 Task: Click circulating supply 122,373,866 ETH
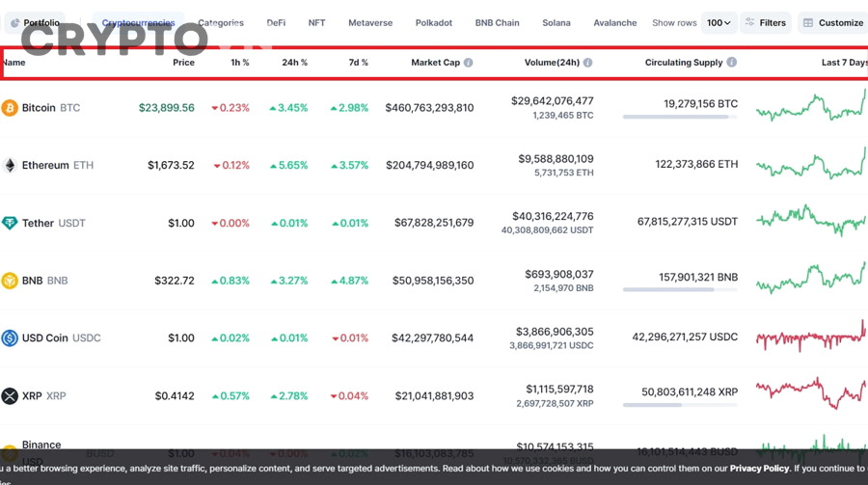pyautogui.click(x=696, y=164)
